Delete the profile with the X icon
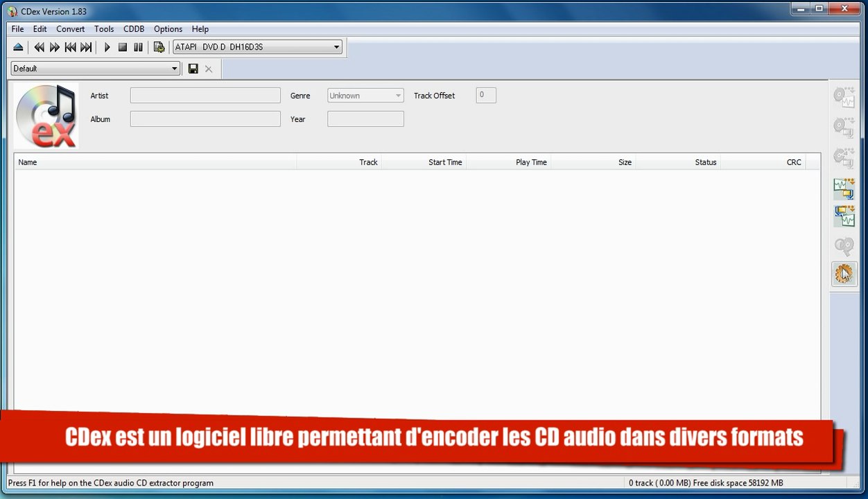This screenshot has width=868, height=499. (x=209, y=69)
